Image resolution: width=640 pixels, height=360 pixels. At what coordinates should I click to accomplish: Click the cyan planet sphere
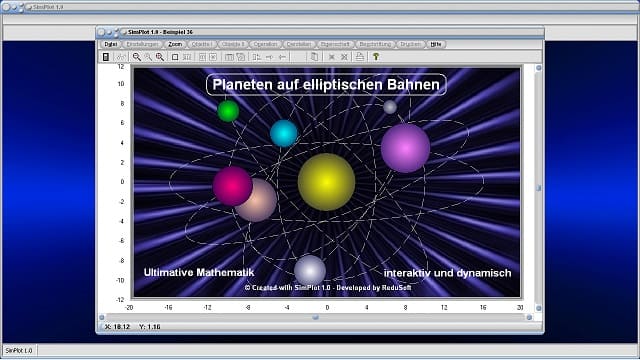point(284,133)
